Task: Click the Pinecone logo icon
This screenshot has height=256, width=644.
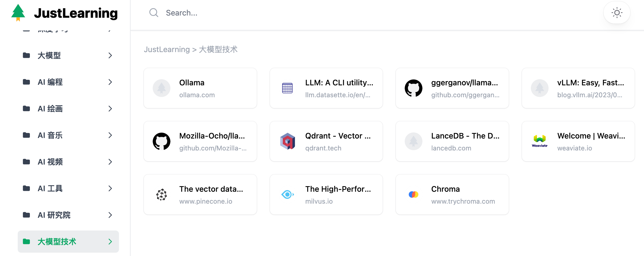Action: coord(162,194)
